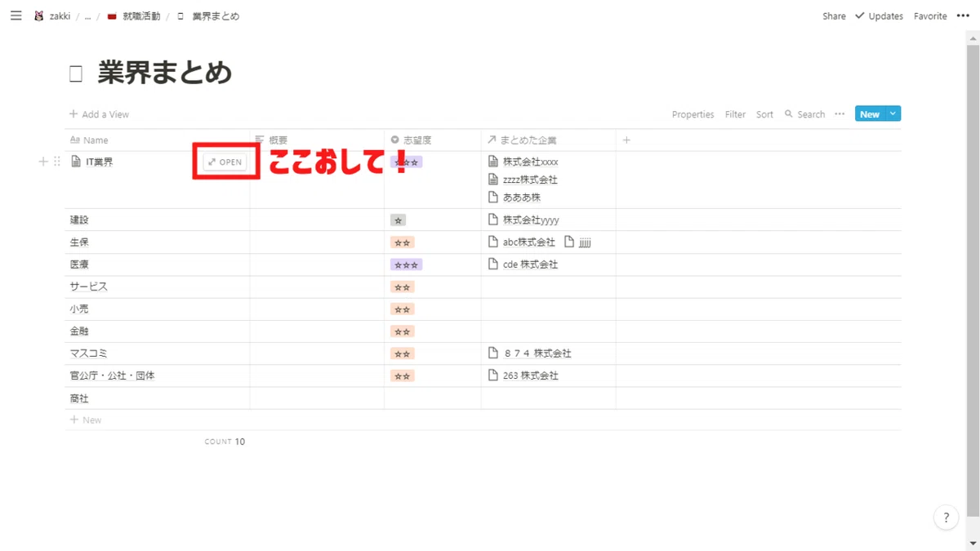
Task: Click the page icon beside jjjjj
Action: tap(569, 242)
